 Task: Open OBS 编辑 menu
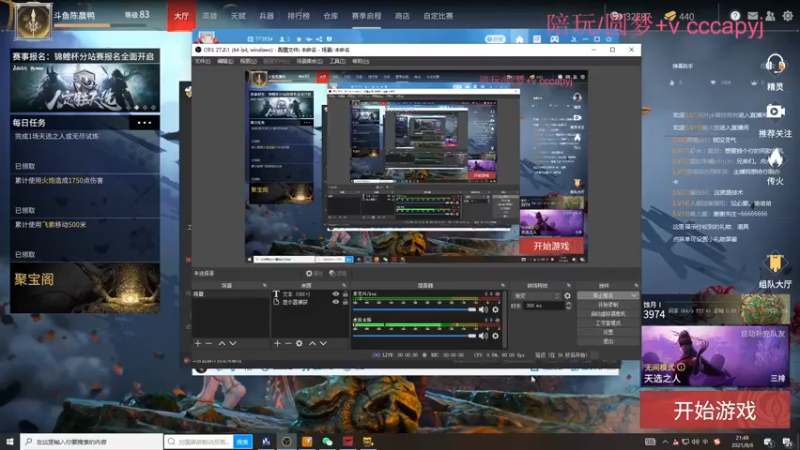pyautogui.click(x=225, y=61)
